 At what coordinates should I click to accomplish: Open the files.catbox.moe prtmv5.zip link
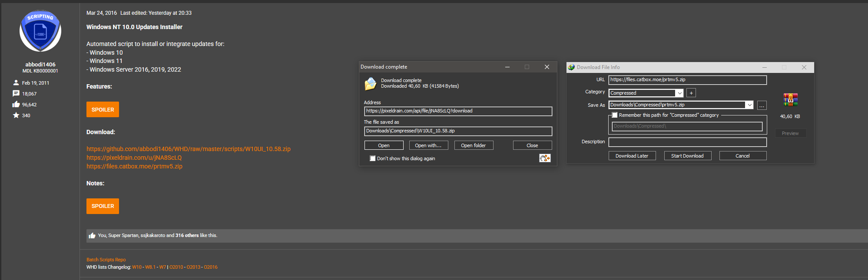(134, 166)
